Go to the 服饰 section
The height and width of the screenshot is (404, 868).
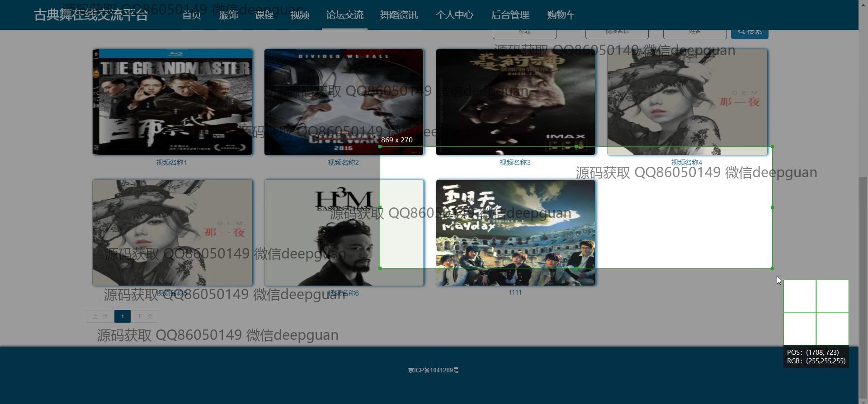point(228,15)
